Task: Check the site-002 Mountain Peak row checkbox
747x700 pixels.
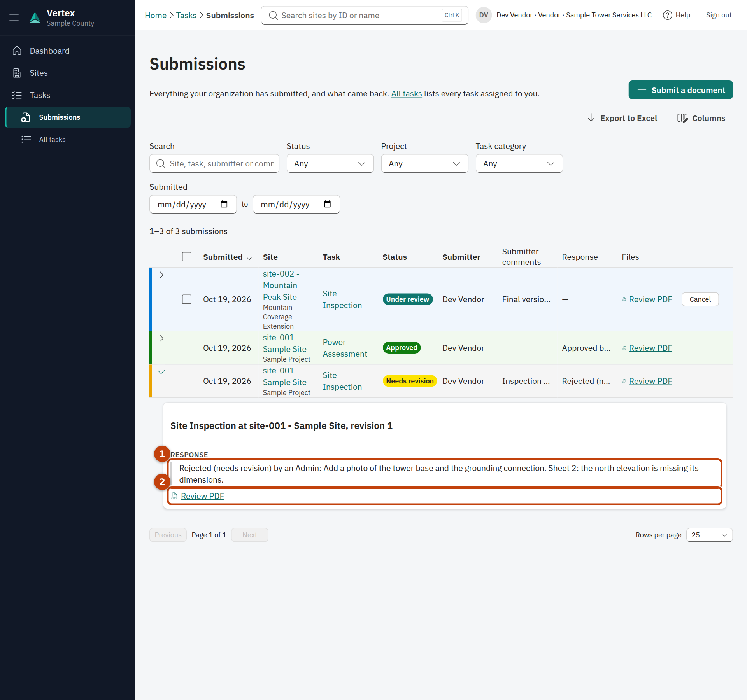Action: click(187, 299)
